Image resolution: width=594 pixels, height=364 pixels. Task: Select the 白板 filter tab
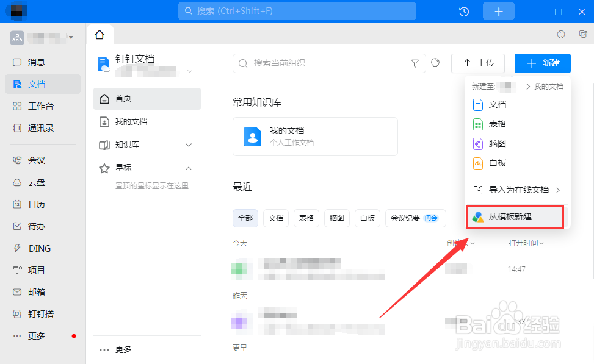coord(368,218)
